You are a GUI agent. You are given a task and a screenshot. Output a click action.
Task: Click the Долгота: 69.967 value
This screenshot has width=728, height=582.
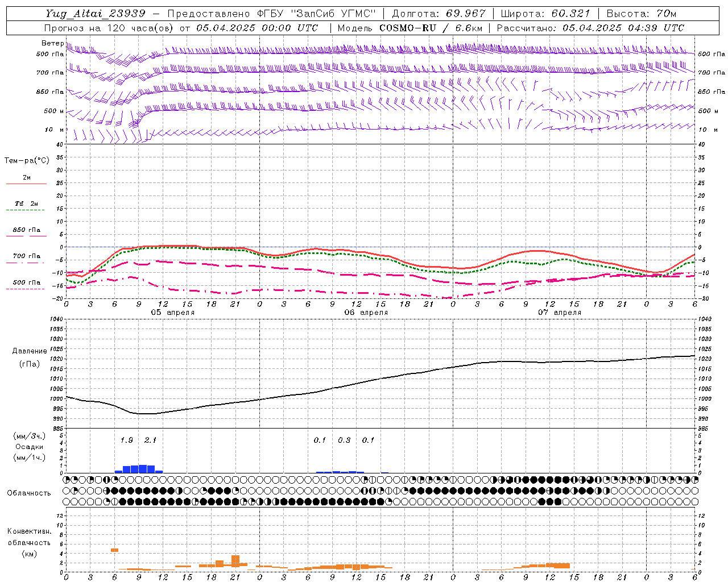pos(439,14)
